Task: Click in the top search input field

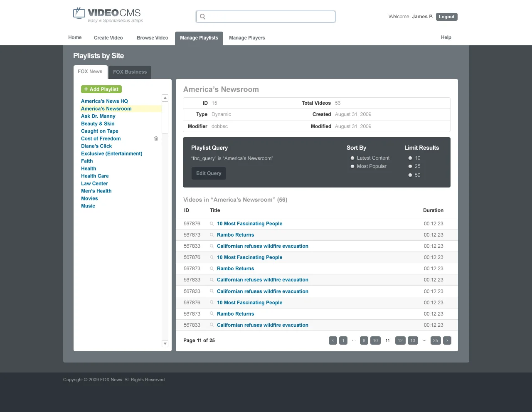Action: pyautogui.click(x=266, y=17)
